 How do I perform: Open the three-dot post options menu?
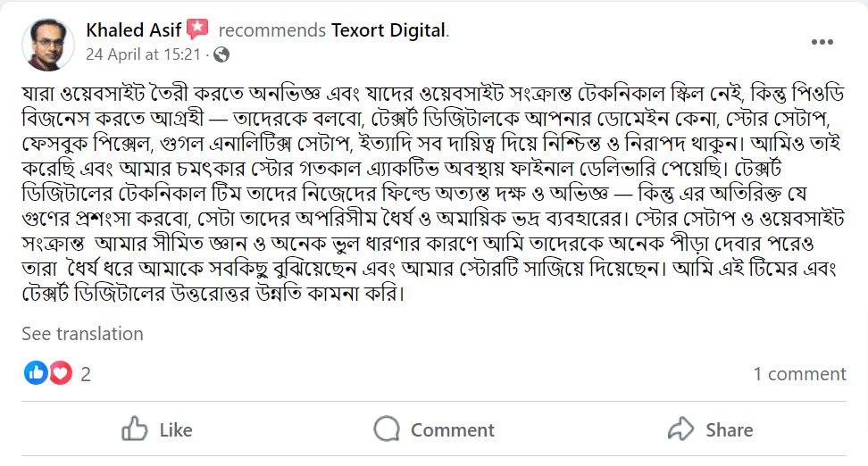click(x=822, y=42)
